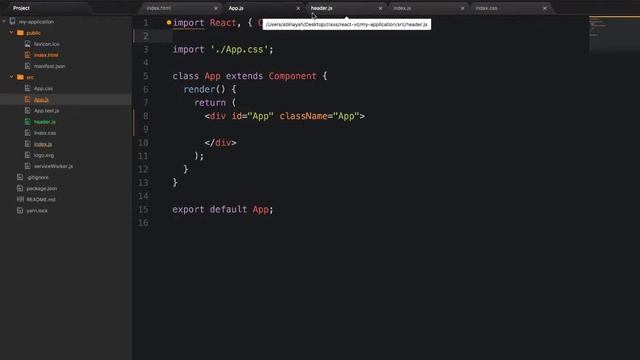
Task: Click the App.js file icon in tree
Action: click(27, 99)
